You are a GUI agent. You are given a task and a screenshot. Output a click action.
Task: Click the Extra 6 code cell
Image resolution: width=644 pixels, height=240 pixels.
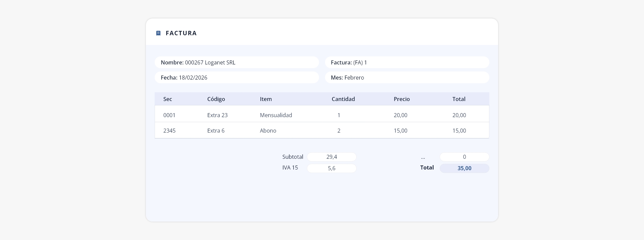[216, 131]
